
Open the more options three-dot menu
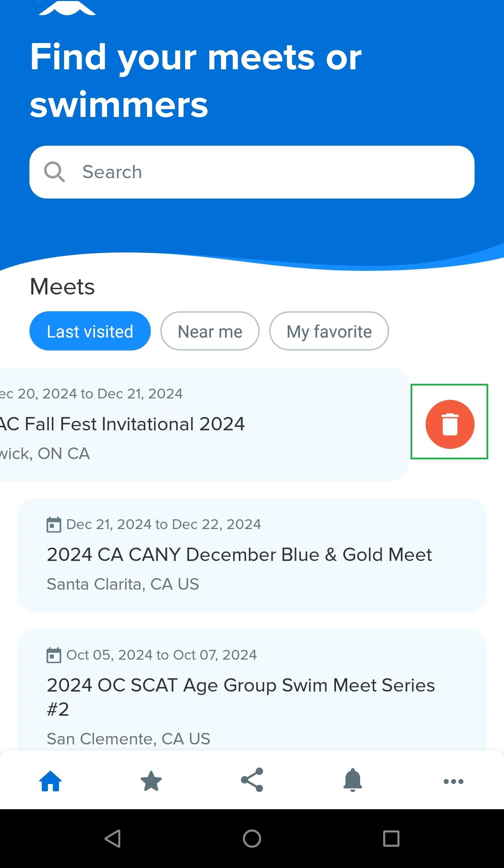pyautogui.click(x=453, y=781)
